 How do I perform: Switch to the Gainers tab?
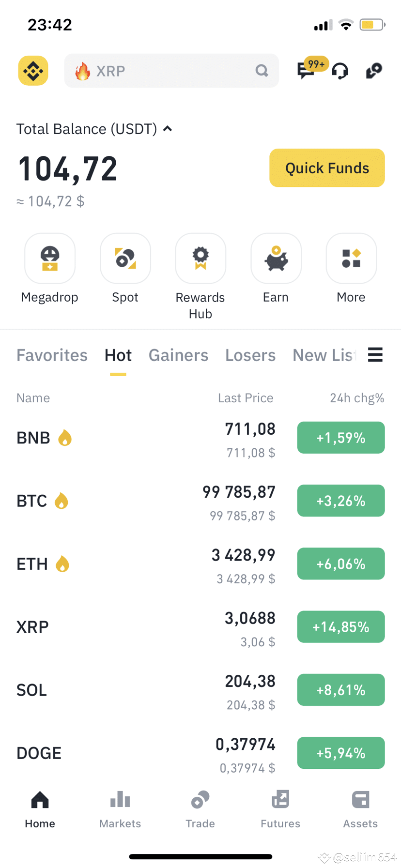178,355
